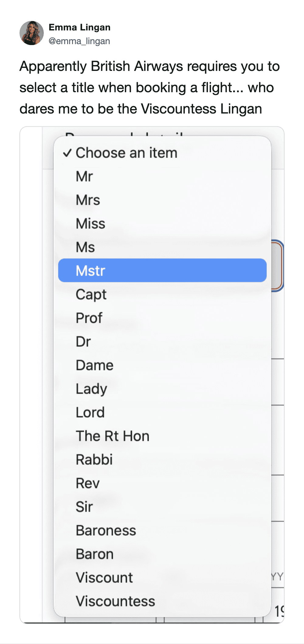The width and height of the screenshot is (304, 644).
Task: Choose 'Mr' from the title list
Action: pos(84,177)
